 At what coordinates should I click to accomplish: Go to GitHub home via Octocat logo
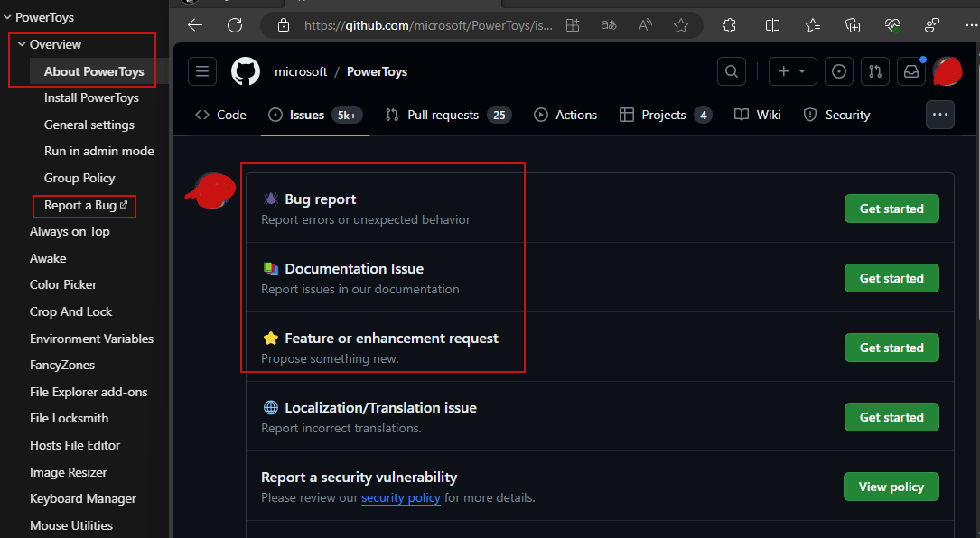246,71
